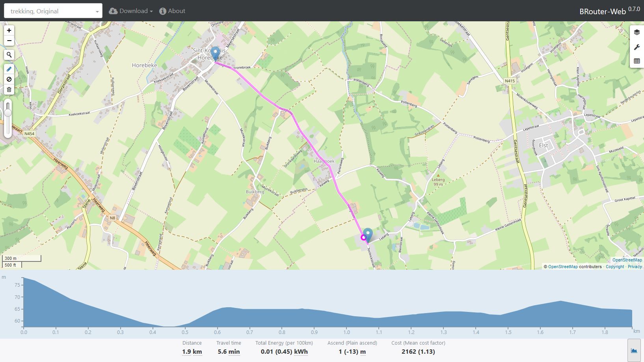Open the About dialog
This screenshot has height=362, width=644.
(x=172, y=11)
